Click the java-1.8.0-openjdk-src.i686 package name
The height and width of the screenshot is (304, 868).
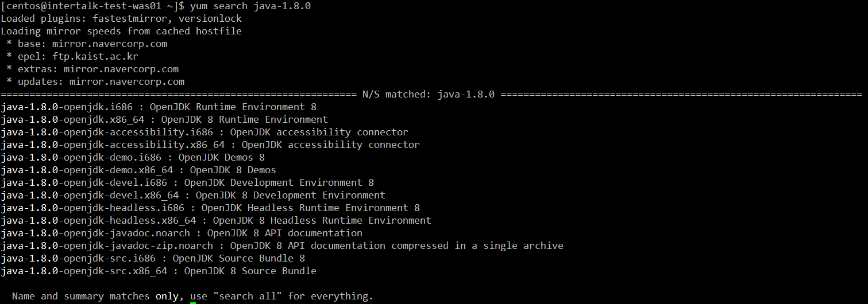click(78, 259)
